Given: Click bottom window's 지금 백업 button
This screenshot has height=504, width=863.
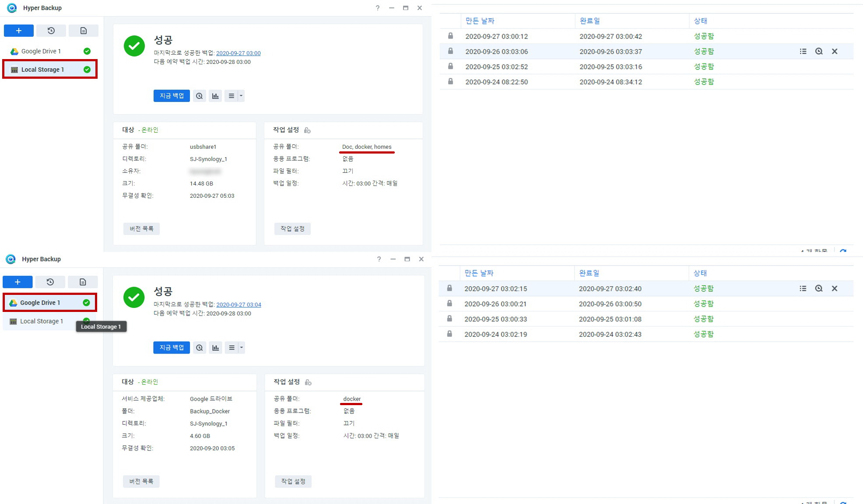Looking at the screenshot, I should click(x=172, y=348).
